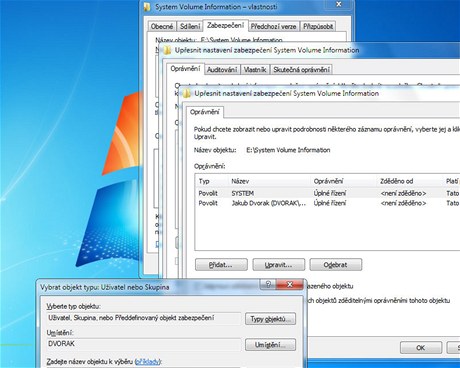
Task: Click the Odebrat button
Action: pos(335,265)
